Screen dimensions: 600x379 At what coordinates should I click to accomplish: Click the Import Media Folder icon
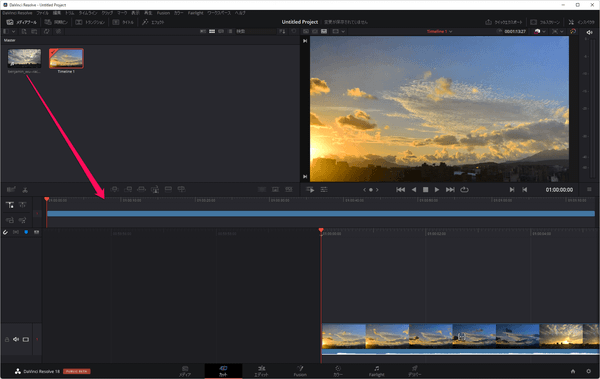pyautogui.click(x=34, y=31)
